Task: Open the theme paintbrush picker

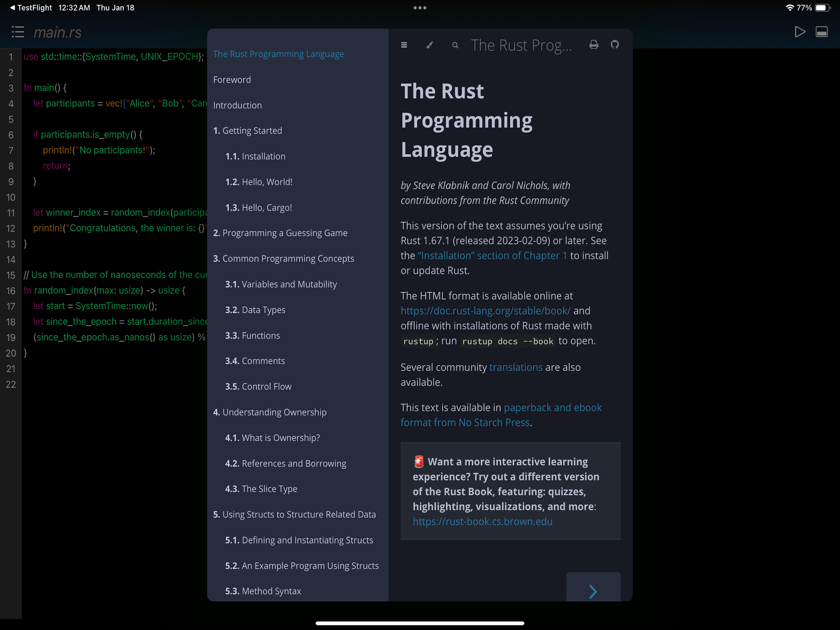Action: [x=430, y=45]
